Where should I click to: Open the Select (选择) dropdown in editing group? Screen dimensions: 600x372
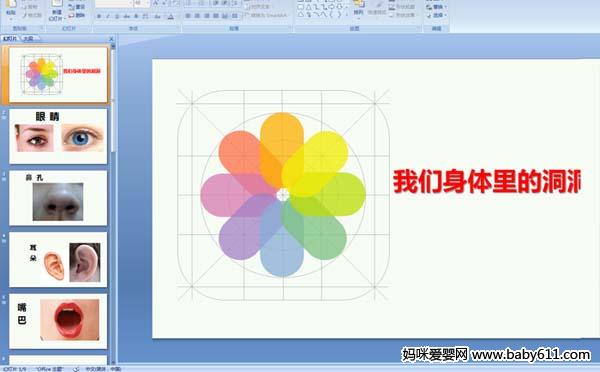437,15
